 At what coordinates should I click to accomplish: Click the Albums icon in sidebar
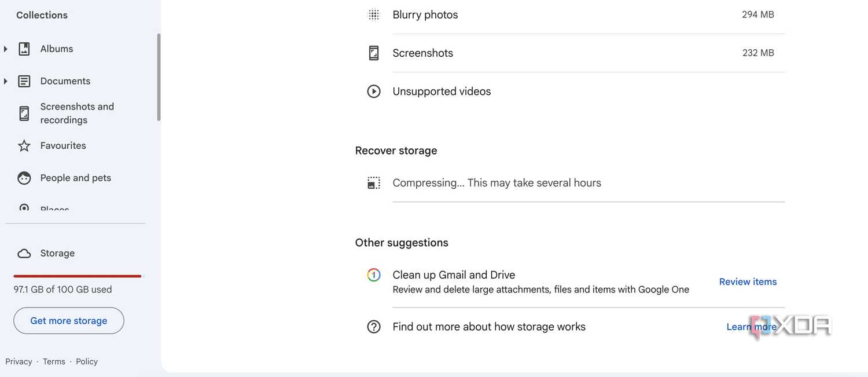point(24,49)
